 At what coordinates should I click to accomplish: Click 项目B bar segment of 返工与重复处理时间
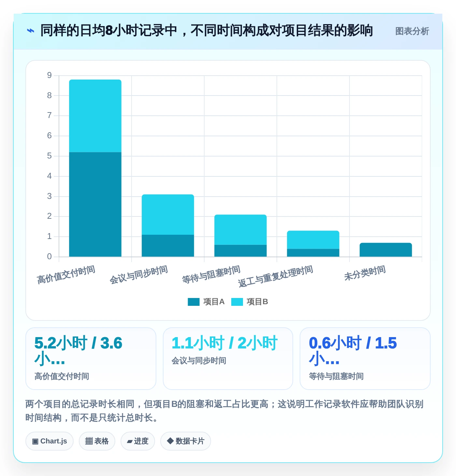pyautogui.click(x=313, y=240)
